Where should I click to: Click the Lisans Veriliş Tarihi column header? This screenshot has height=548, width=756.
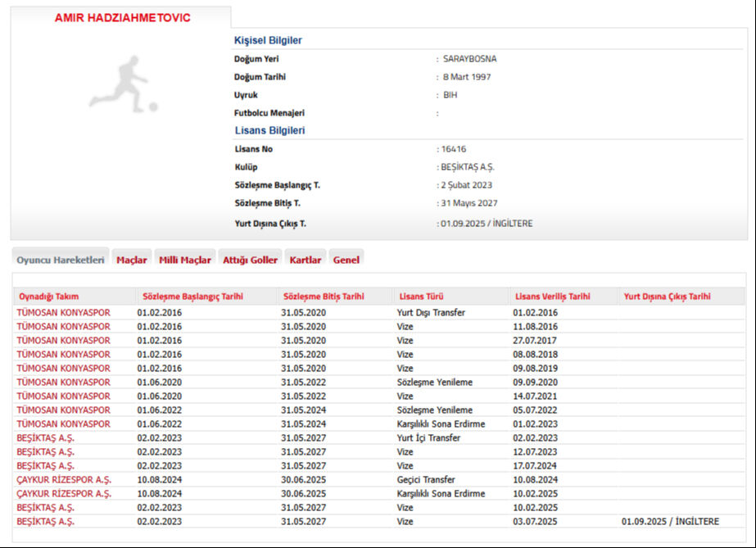click(x=552, y=297)
